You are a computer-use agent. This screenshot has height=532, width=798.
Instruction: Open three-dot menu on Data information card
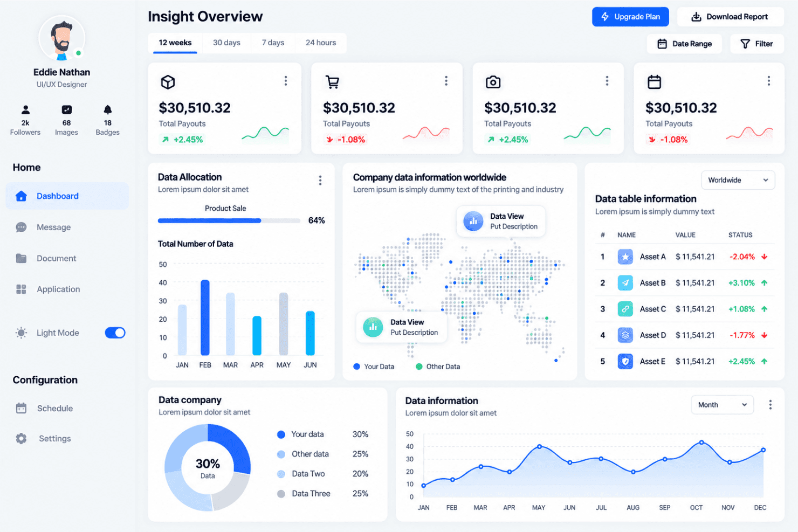pos(770,404)
